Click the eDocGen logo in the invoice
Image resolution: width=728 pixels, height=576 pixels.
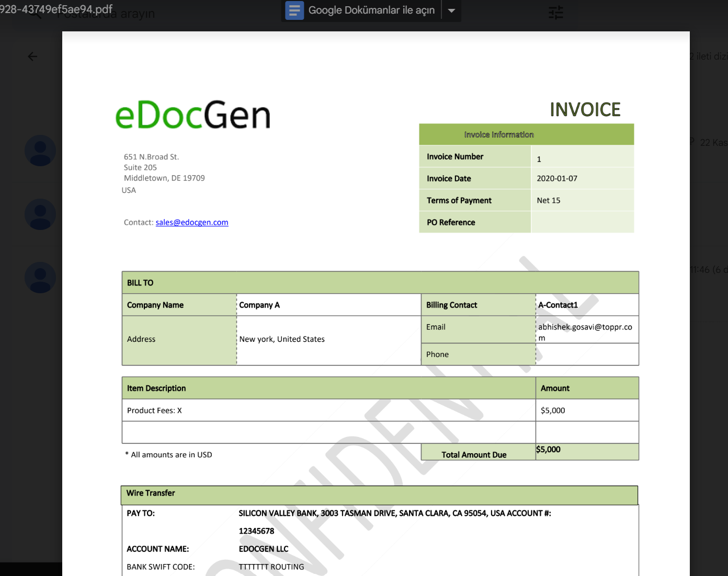click(x=192, y=115)
